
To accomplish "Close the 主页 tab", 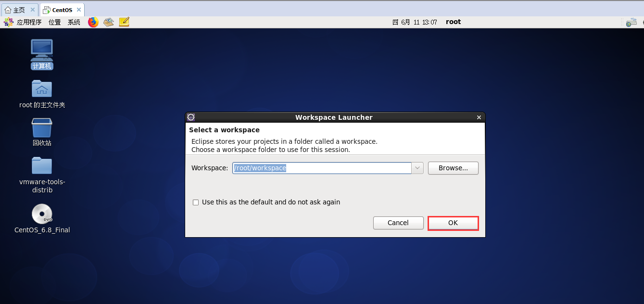I will pos(32,10).
